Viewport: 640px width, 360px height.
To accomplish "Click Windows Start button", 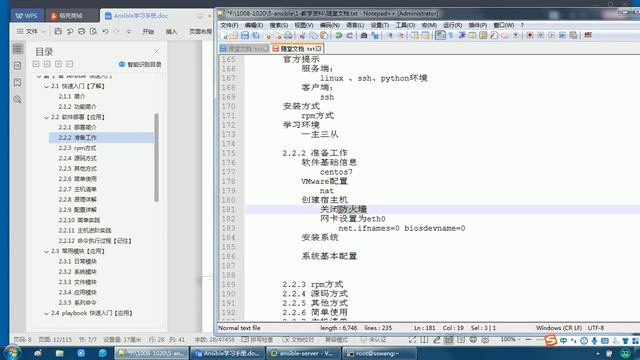I will click(x=11, y=352).
